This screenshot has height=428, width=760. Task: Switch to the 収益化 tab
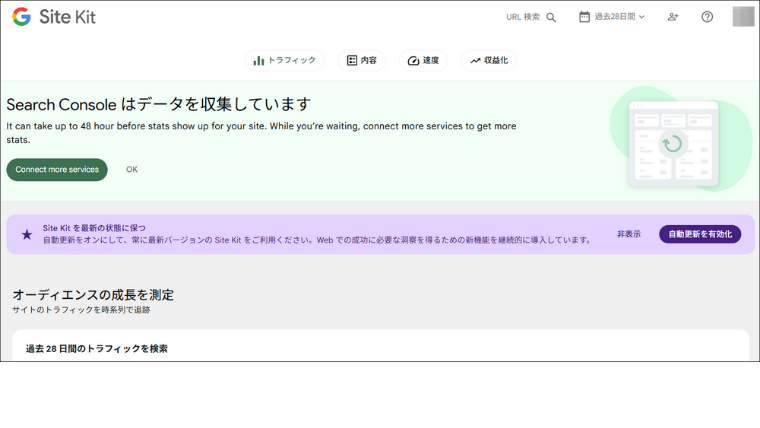click(x=489, y=61)
